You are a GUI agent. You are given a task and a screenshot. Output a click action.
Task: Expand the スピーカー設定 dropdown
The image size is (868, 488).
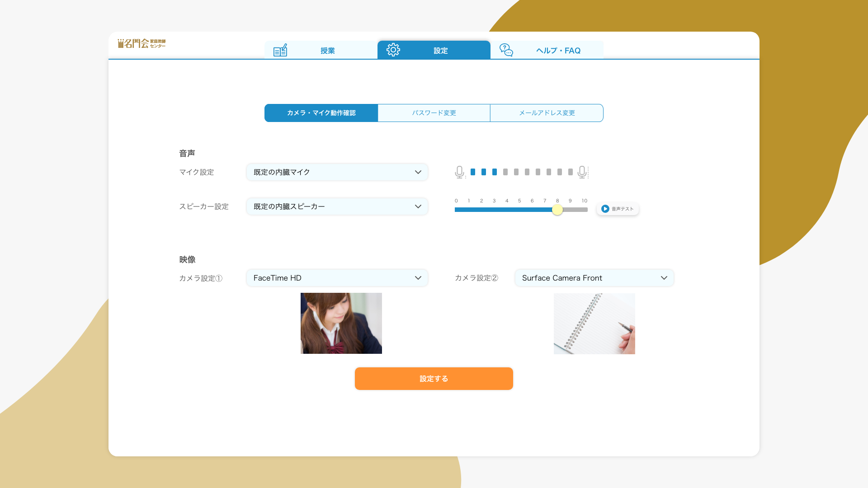(x=337, y=206)
